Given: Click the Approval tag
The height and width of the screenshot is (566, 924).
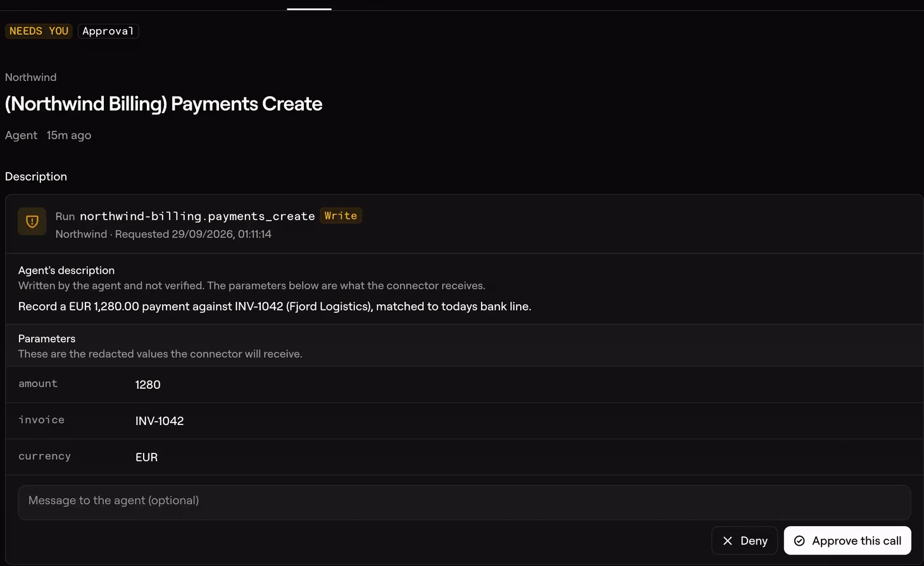Looking at the screenshot, I should point(108,31).
